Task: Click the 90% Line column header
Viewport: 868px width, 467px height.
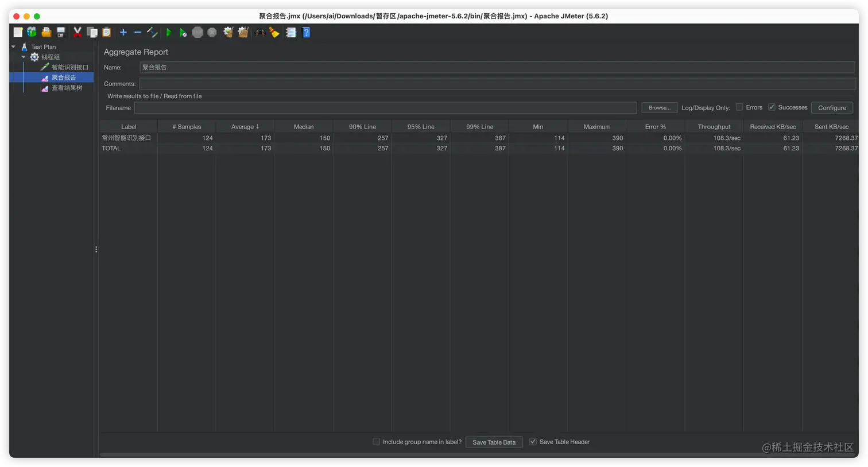Action: tap(362, 127)
